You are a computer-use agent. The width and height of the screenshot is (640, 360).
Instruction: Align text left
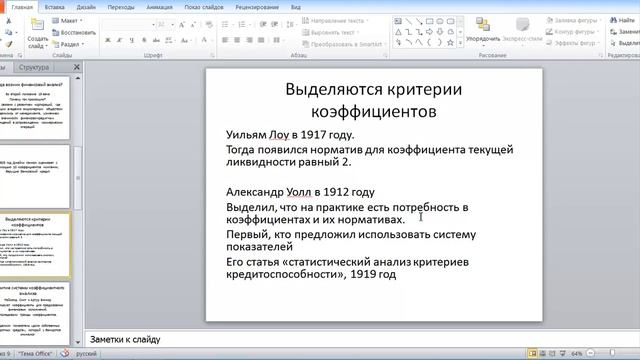225,40
